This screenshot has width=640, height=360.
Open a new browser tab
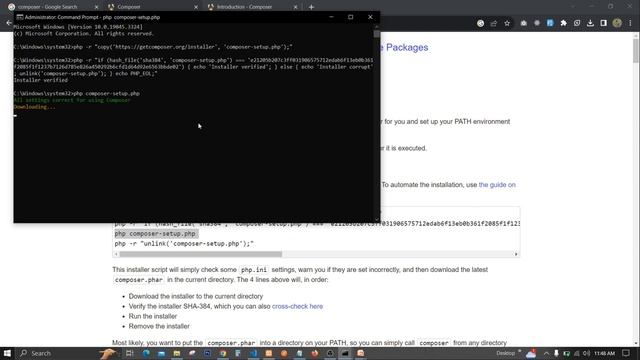point(311,7)
